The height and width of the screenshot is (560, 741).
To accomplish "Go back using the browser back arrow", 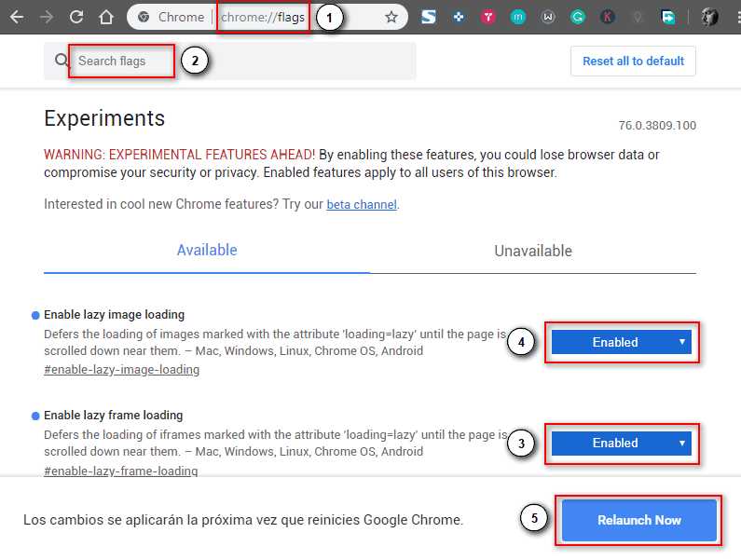I will (17, 18).
